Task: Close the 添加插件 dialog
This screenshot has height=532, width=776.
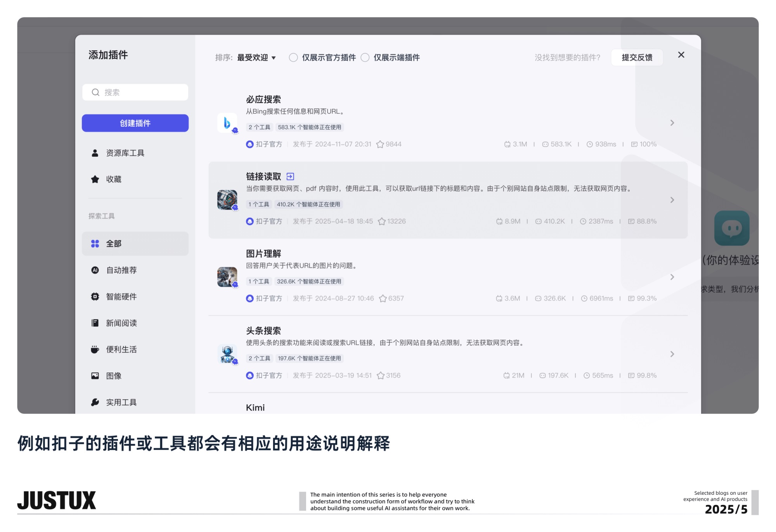Action: coord(681,55)
